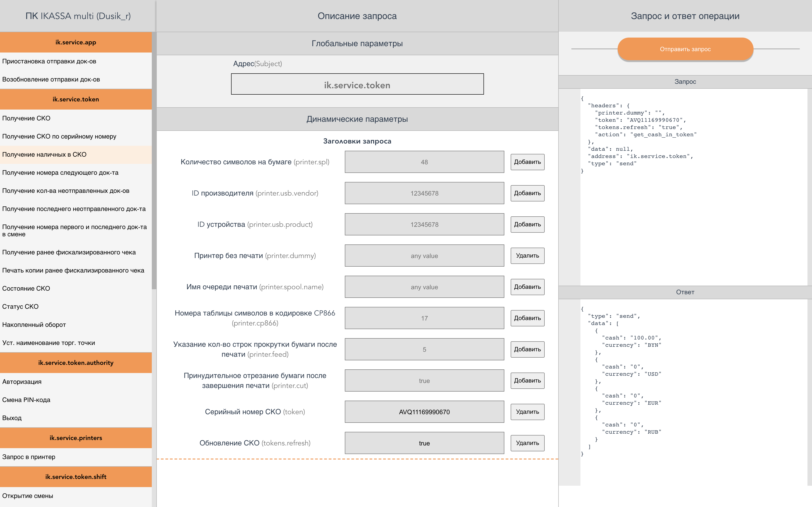Click the Отправить запрос button

point(685,49)
